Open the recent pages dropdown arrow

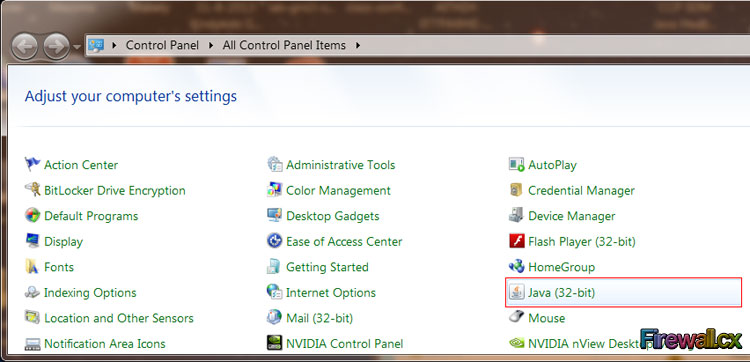(77, 47)
